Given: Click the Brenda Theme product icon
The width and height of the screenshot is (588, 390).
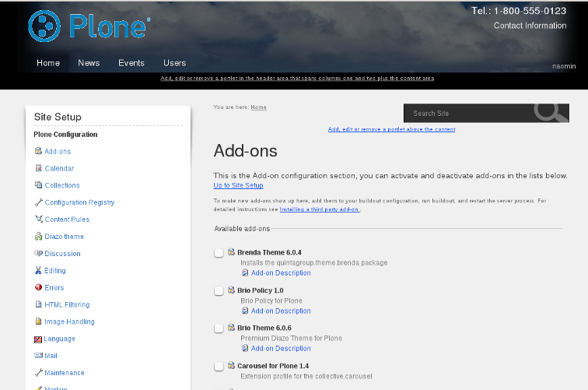Looking at the screenshot, I should 231,252.
